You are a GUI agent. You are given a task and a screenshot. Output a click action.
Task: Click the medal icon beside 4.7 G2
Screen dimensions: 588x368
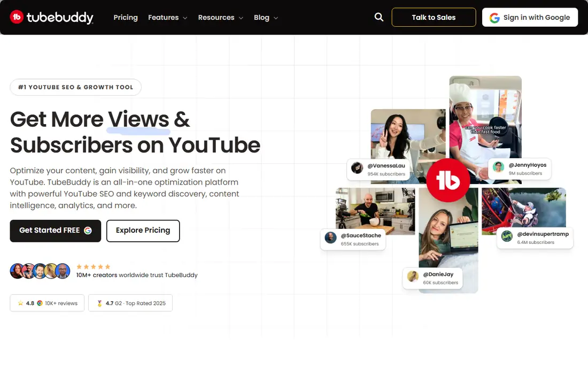pos(99,303)
